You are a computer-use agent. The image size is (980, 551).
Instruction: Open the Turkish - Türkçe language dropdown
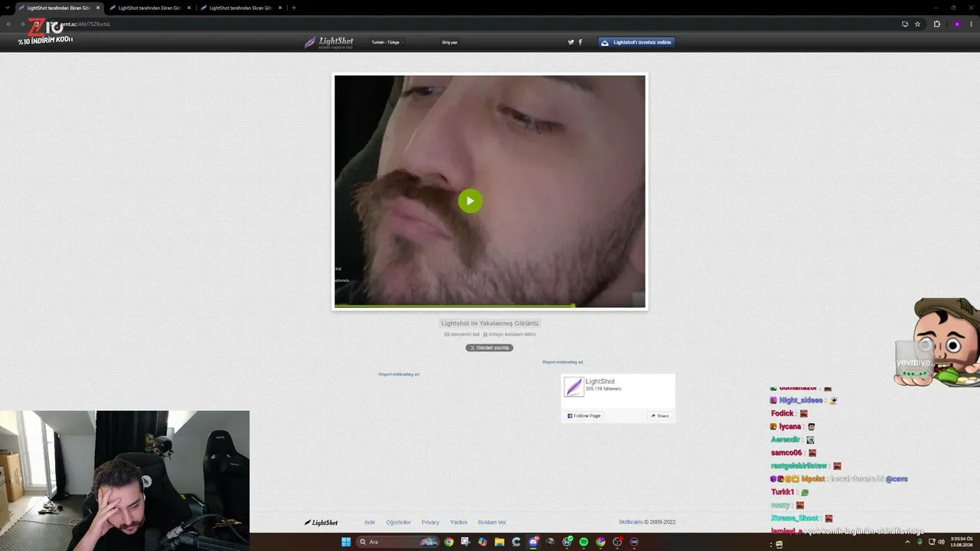387,43
